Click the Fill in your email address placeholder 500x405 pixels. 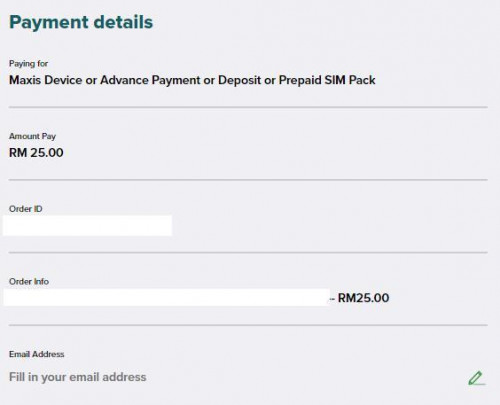[x=78, y=377]
